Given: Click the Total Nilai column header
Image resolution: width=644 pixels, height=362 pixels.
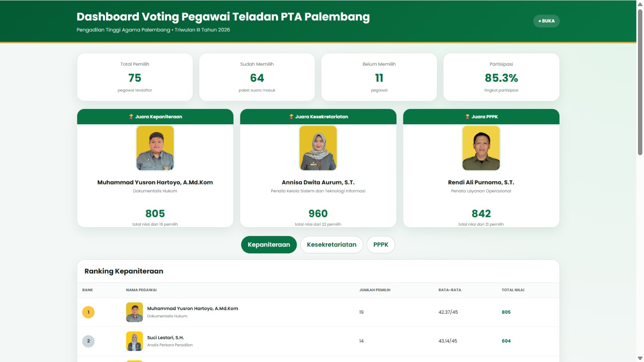Looking at the screenshot, I should click(513, 290).
